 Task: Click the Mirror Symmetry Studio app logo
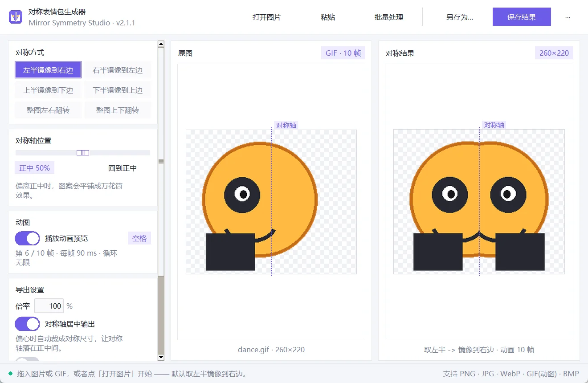click(x=16, y=17)
